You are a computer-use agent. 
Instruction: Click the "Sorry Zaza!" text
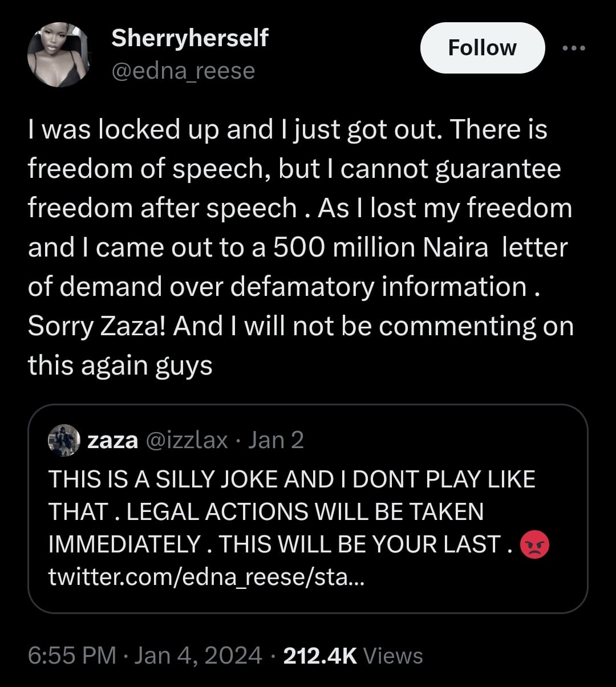pos(96,327)
